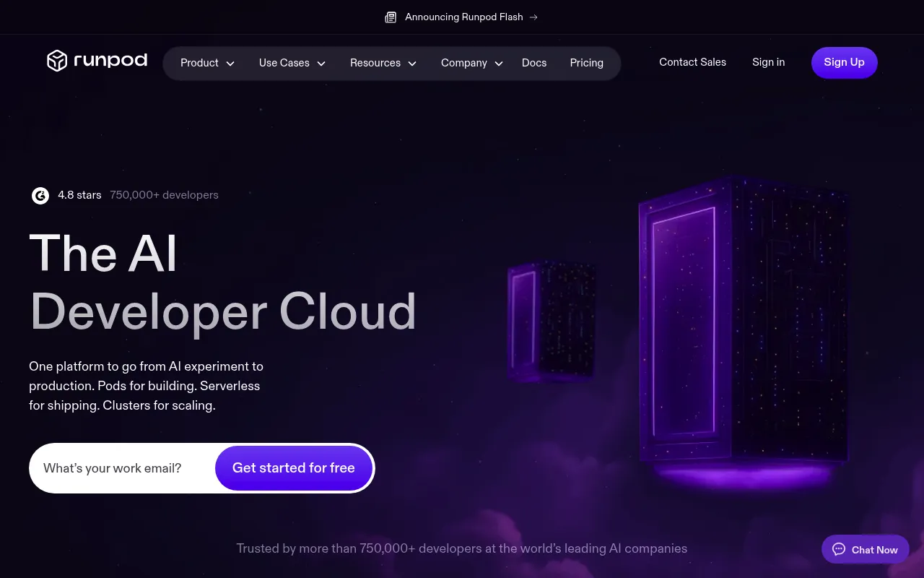This screenshot has width=924, height=578.
Task: Open the Use Cases menu
Action: click(292, 63)
